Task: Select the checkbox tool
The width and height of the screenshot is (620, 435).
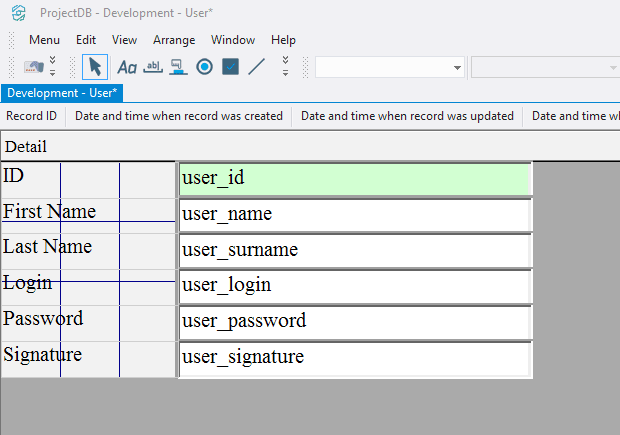Action: coord(230,67)
